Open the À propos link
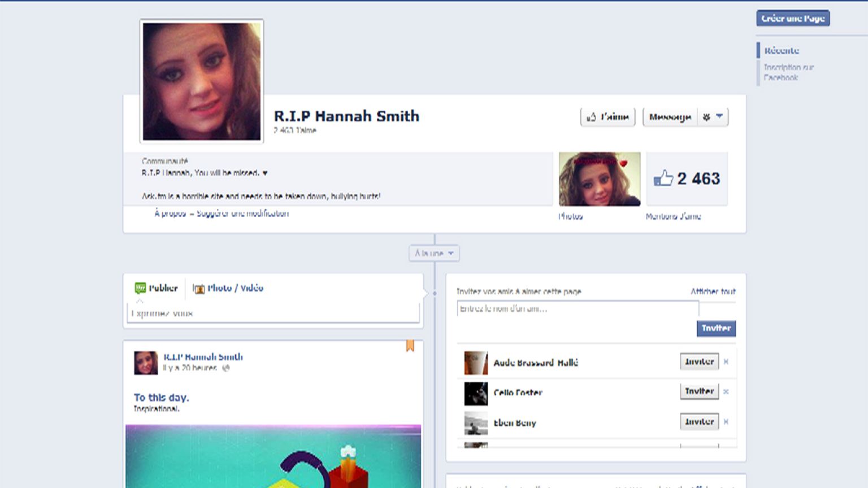868x488 pixels. (170, 213)
